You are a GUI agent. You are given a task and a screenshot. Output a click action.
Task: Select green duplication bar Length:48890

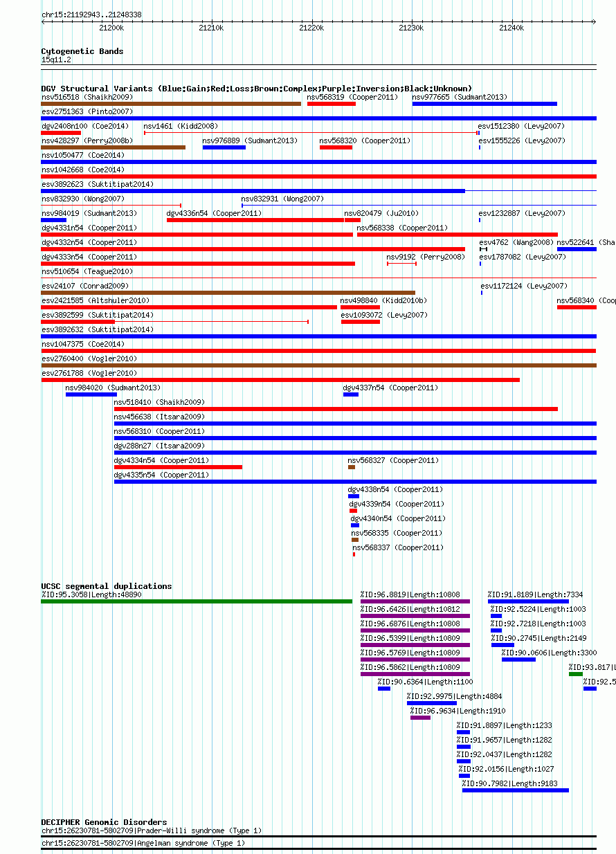pyautogui.click(x=197, y=601)
